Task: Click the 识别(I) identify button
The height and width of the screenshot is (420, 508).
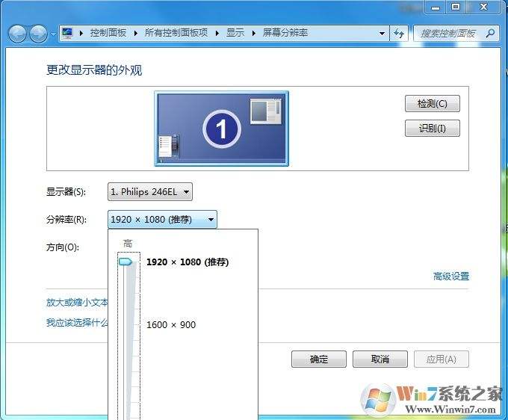Action: pyautogui.click(x=433, y=129)
